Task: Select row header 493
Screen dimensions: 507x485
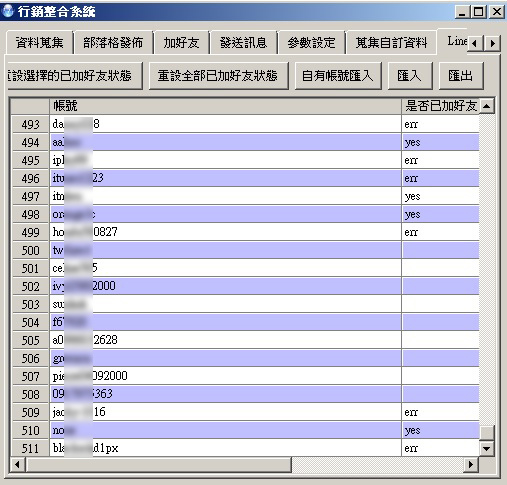Action: [x=30, y=124]
